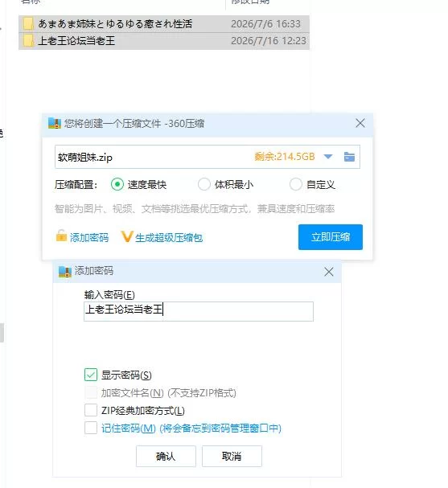Select the 速度最快 radio option

point(117,185)
